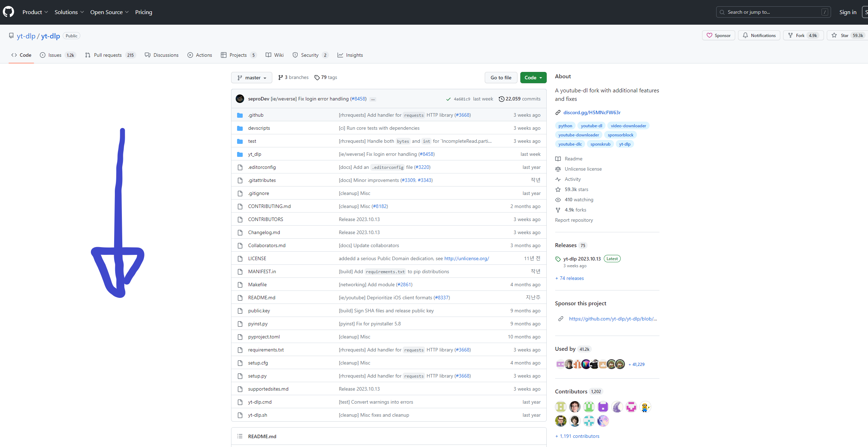Click the + 41,229 used-by link
Screen dimensions: 868x447
(x=637, y=365)
